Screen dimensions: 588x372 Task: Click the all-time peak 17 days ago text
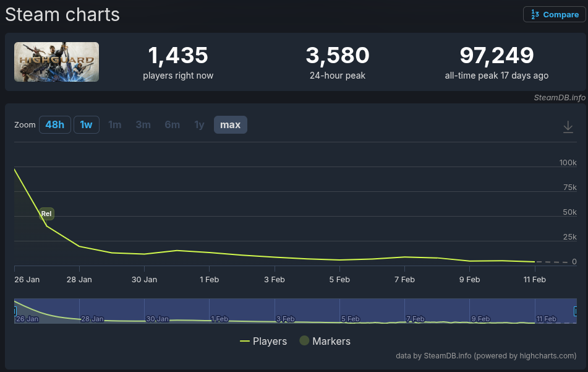[496, 76]
